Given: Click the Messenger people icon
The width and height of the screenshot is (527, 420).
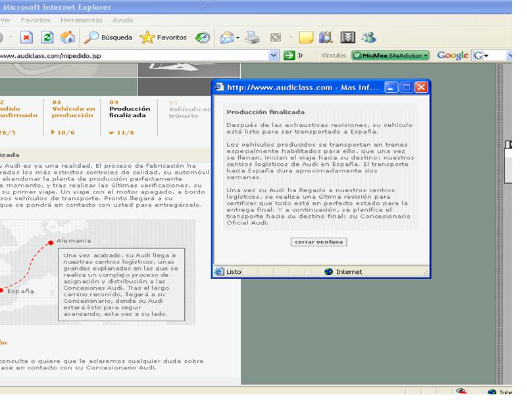Looking at the screenshot, I should tap(368, 38).
